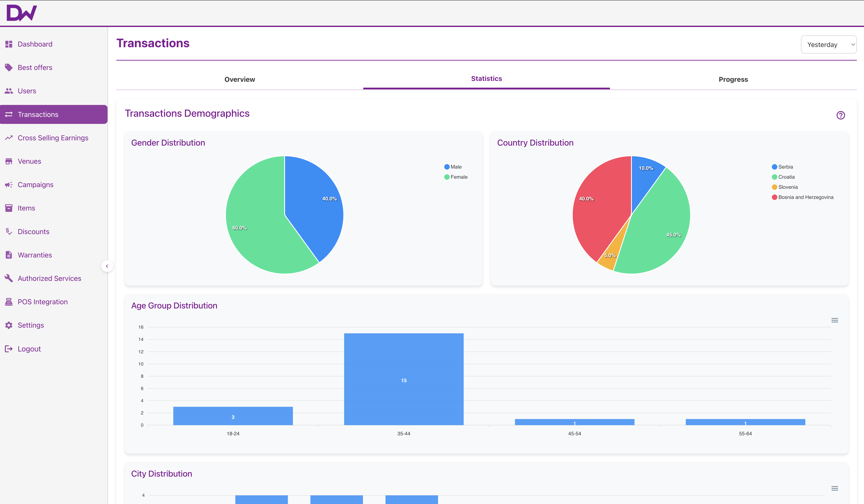Click the Cross Selling Earnings icon
864x504 pixels.
(9, 137)
